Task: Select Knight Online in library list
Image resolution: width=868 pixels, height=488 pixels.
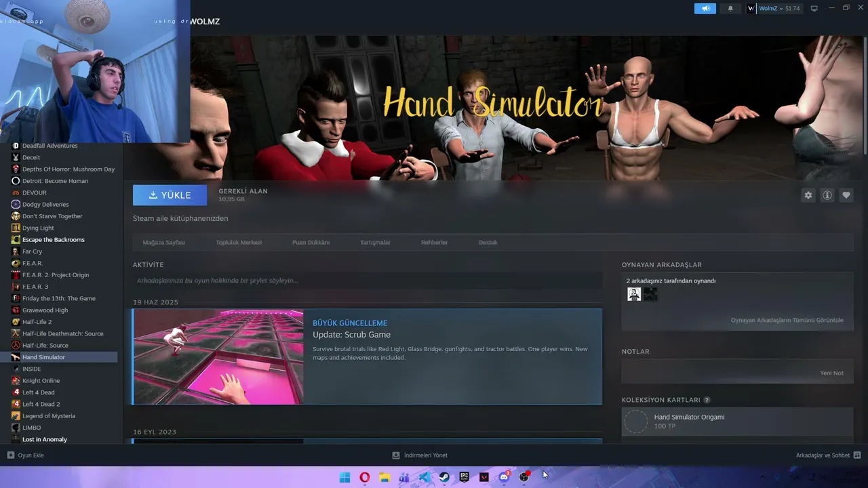Action: [41, 381]
